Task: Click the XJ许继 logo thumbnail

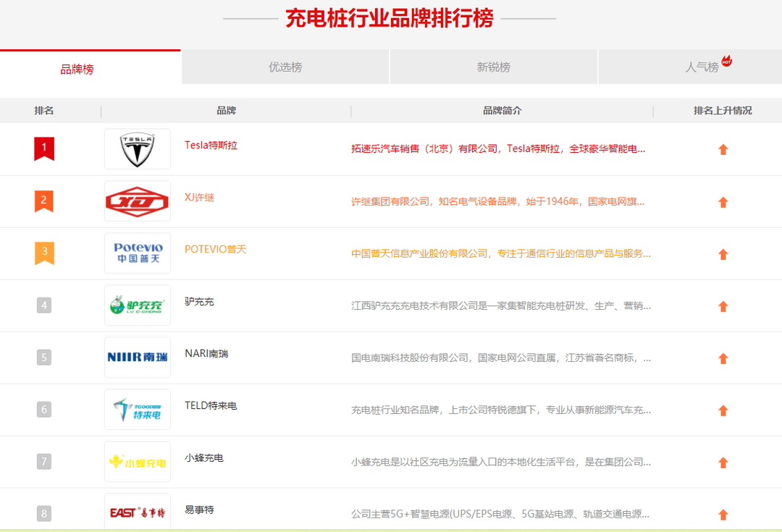Action: pyautogui.click(x=137, y=201)
